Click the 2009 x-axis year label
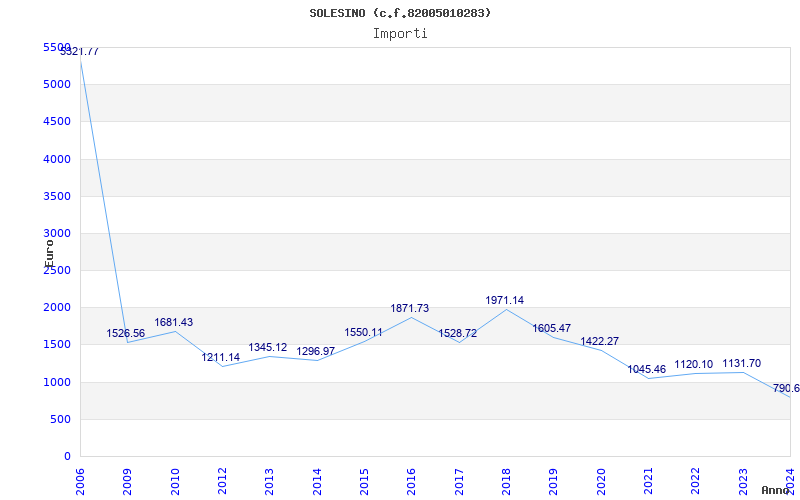The width and height of the screenshot is (800, 500). point(128,482)
